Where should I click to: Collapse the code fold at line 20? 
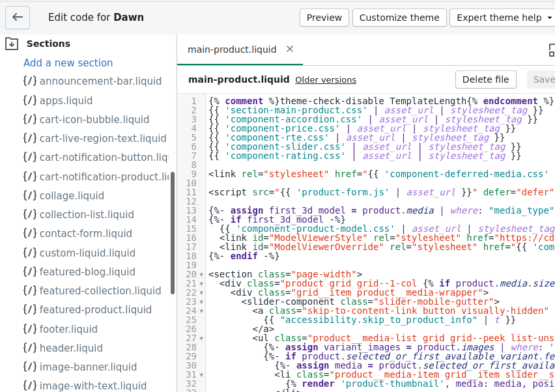click(201, 275)
